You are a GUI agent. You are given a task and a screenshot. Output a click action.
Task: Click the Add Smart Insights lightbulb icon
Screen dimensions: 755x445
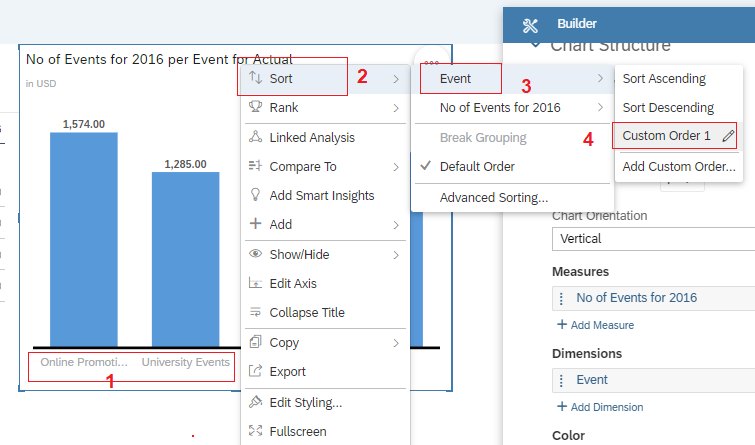[255, 196]
